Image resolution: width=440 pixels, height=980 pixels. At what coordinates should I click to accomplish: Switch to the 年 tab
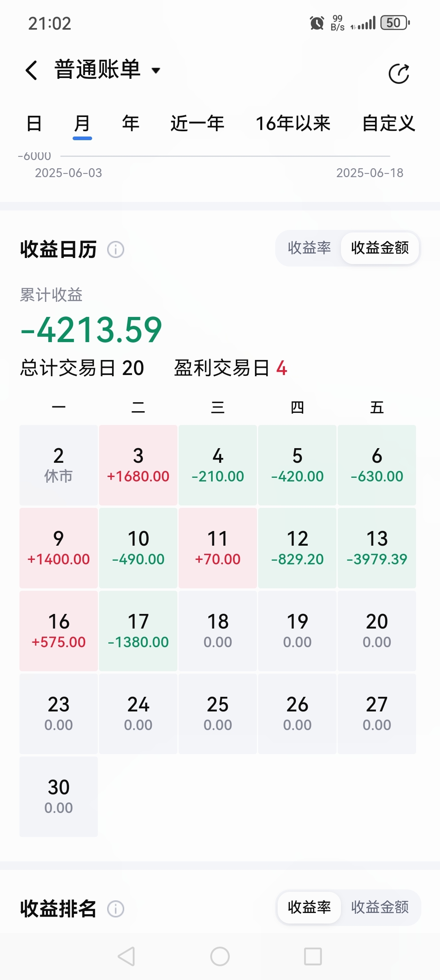coord(131,123)
